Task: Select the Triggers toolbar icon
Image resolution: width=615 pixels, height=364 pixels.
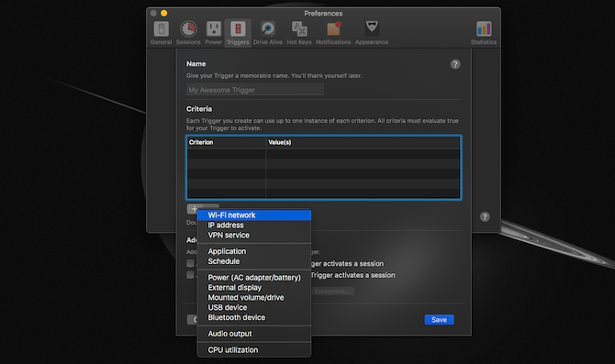Action: coord(238,33)
